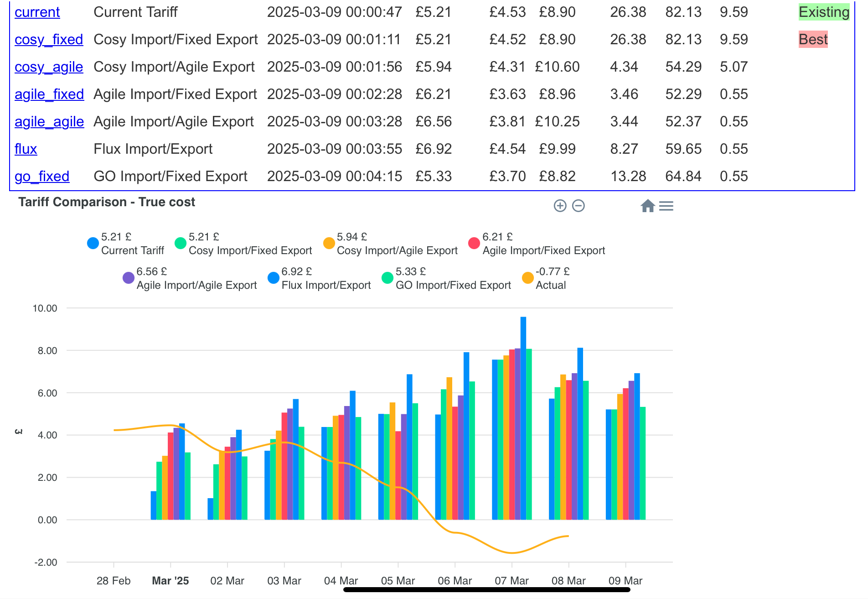Toggle the Actual line legend series

546,278
